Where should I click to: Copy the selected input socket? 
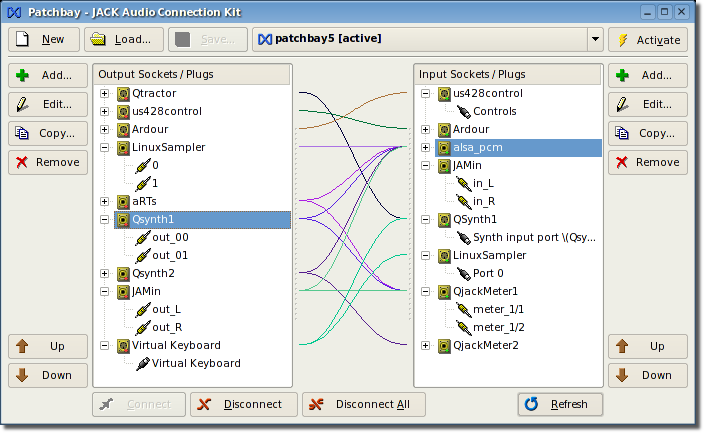click(x=648, y=133)
